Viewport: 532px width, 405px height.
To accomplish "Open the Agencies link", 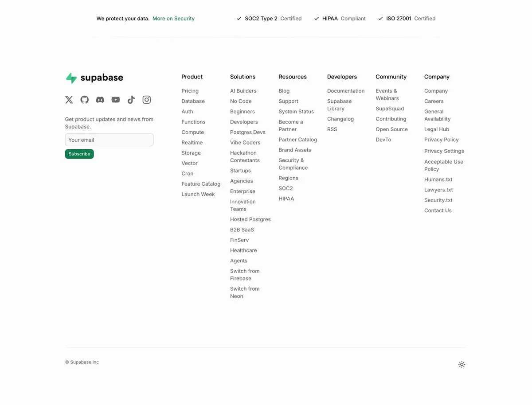I will pos(241,181).
